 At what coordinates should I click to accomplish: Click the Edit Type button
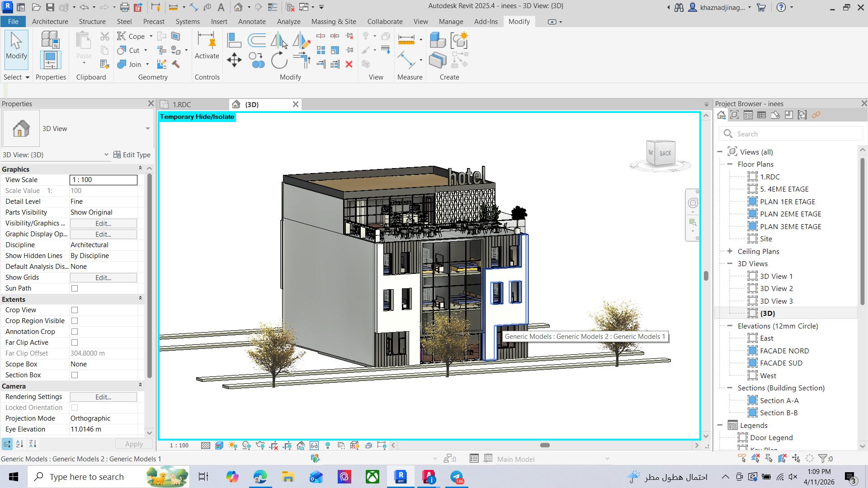click(x=132, y=155)
